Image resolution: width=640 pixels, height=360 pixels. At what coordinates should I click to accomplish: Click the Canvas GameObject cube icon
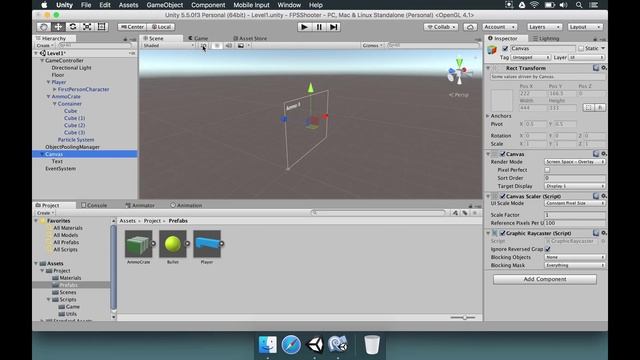492,50
